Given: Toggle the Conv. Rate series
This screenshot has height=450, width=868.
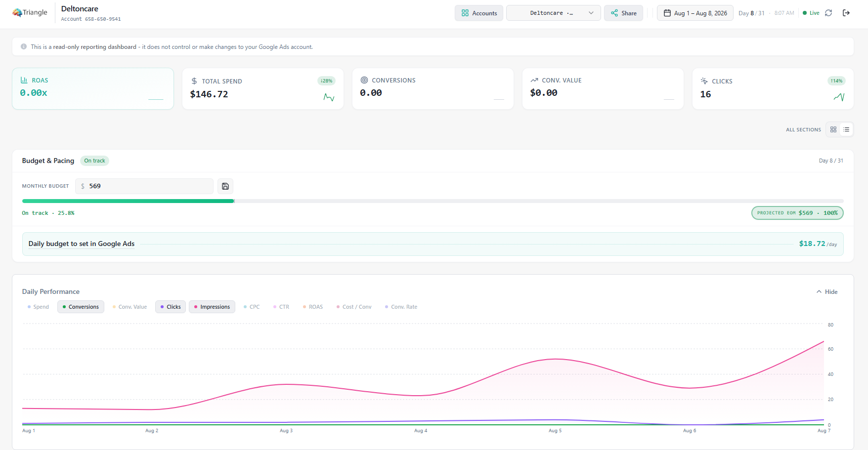Looking at the screenshot, I should [401, 307].
